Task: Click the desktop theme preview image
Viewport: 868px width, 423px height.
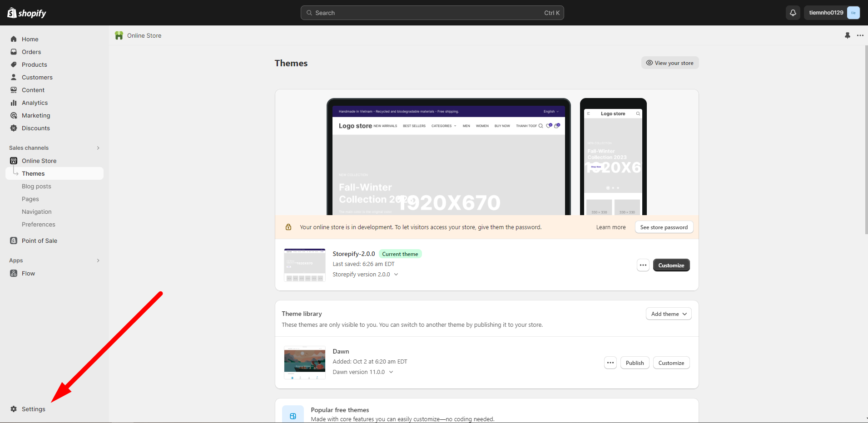Action: [449, 157]
